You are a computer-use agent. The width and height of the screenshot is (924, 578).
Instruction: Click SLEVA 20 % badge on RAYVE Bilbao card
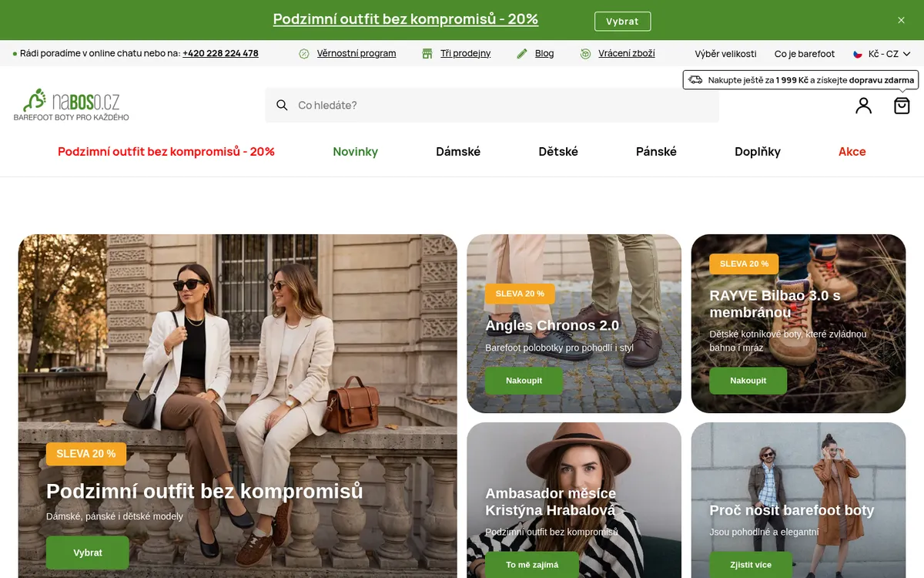(x=744, y=264)
